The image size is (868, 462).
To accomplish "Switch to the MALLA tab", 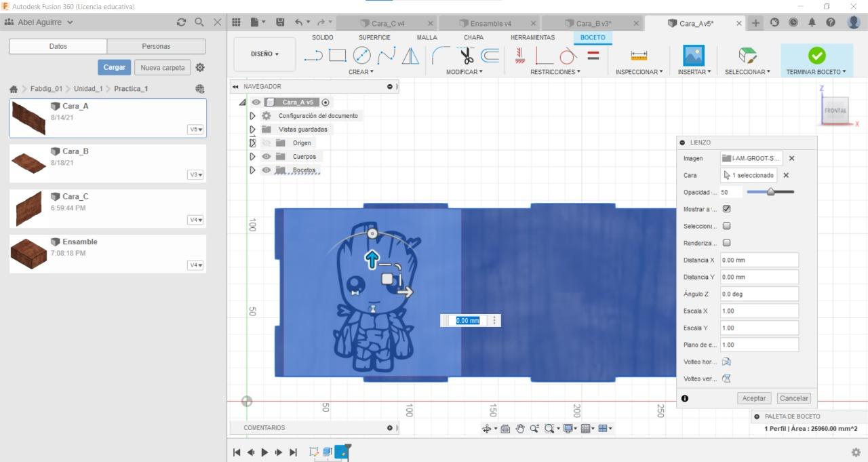I will click(427, 37).
